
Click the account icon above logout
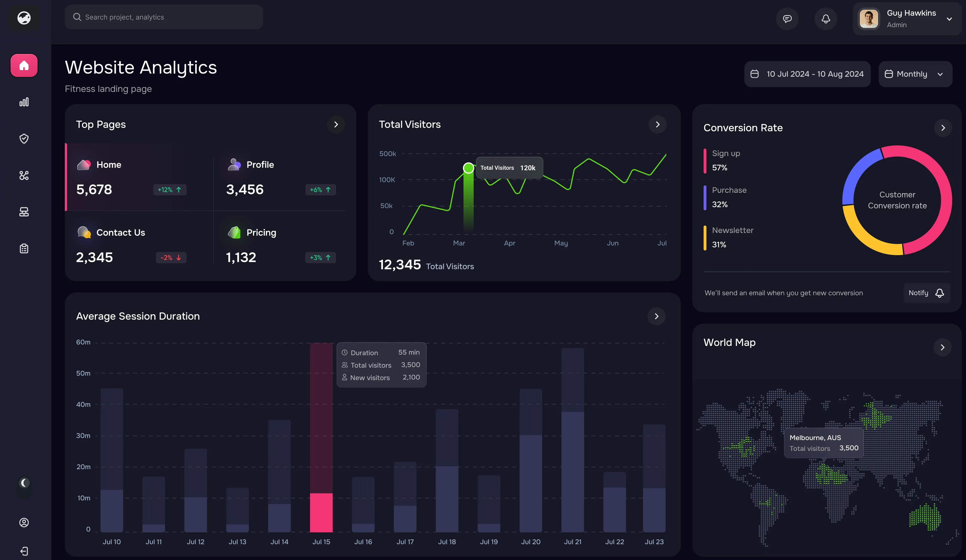[x=24, y=522]
